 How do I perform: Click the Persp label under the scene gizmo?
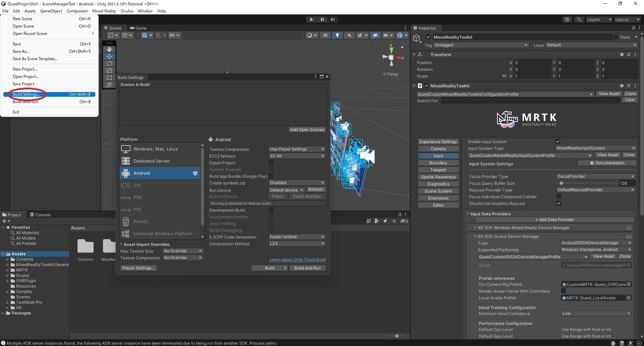[x=392, y=74]
